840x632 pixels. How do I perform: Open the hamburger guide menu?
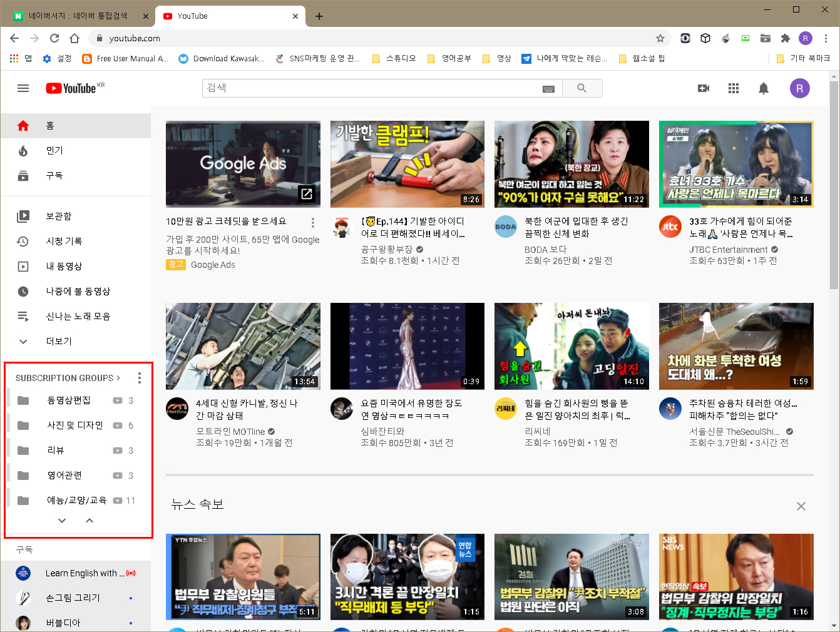click(23, 88)
